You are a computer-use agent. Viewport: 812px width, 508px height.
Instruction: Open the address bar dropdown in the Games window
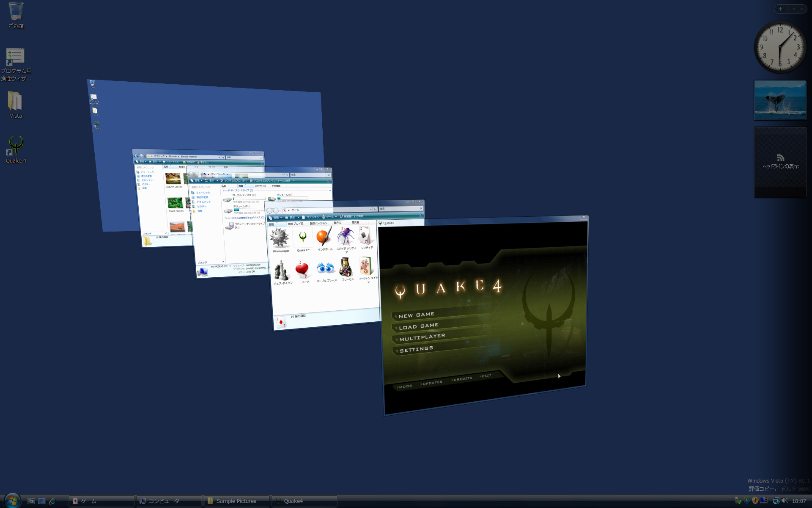coord(371,209)
